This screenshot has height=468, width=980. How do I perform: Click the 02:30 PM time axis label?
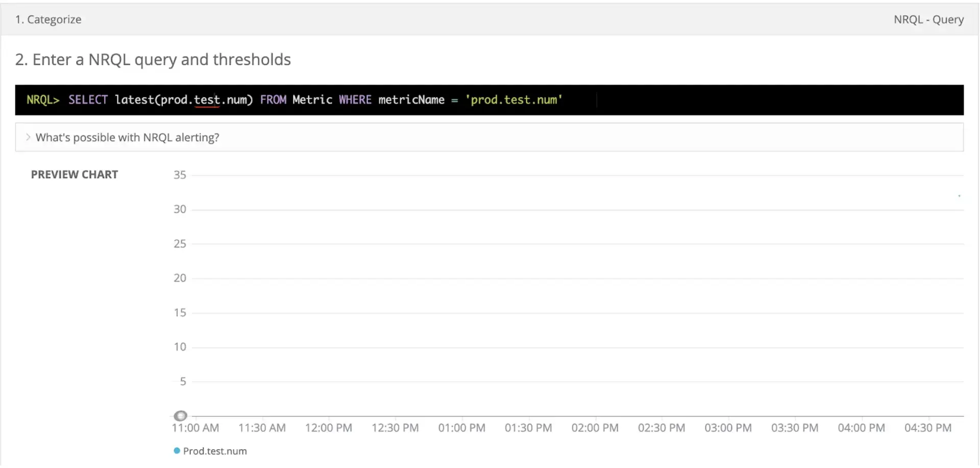(x=661, y=428)
